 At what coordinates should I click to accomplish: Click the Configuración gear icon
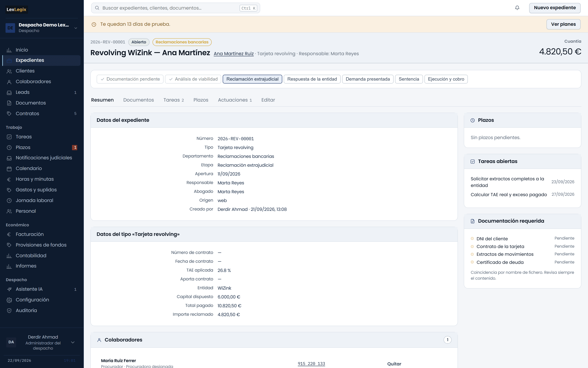coord(9,300)
